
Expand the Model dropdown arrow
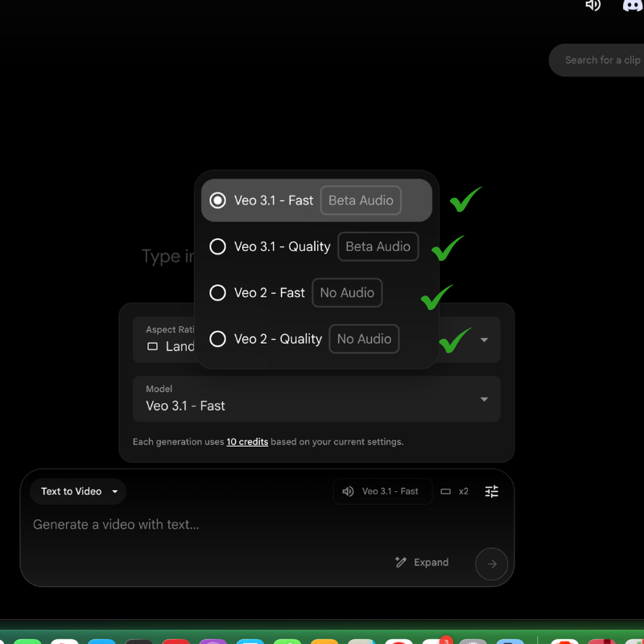(484, 399)
